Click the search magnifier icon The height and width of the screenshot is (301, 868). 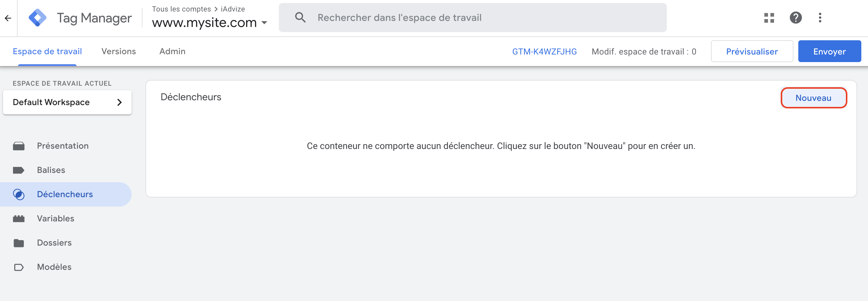(x=300, y=18)
